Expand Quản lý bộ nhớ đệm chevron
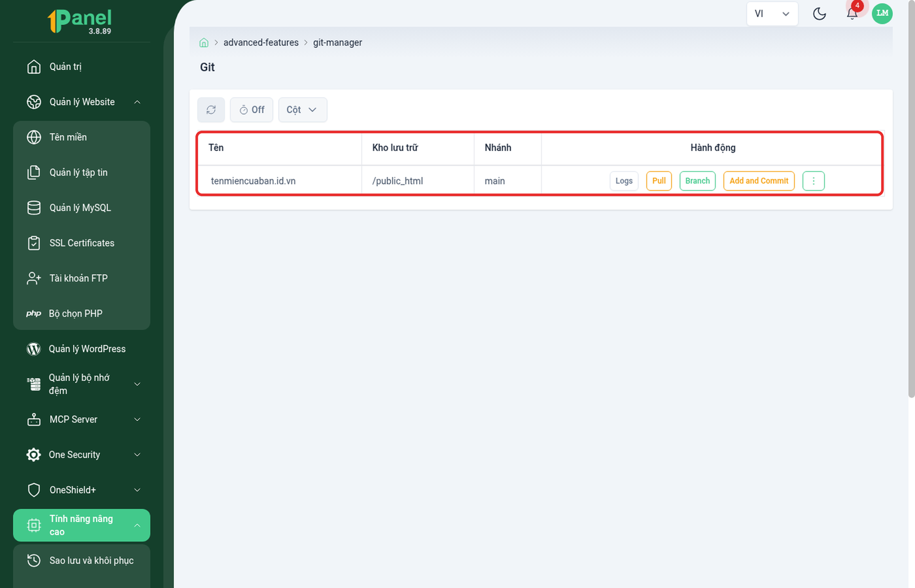This screenshot has width=915, height=588. coord(137,384)
